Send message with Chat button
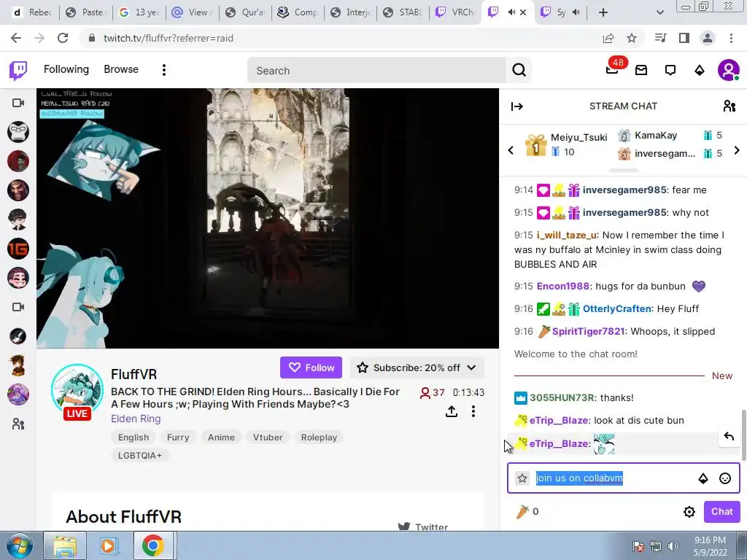The image size is (747, 560). (x=721, y=511)
